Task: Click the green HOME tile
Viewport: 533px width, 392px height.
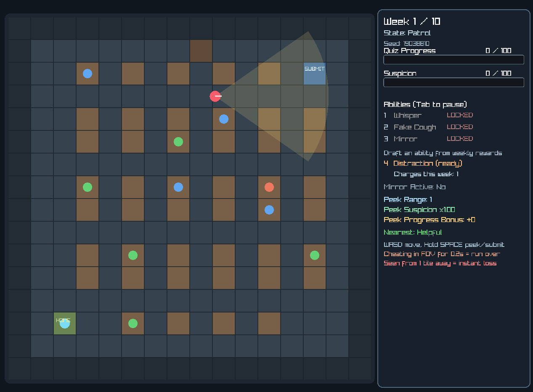Action: (65, 323)
